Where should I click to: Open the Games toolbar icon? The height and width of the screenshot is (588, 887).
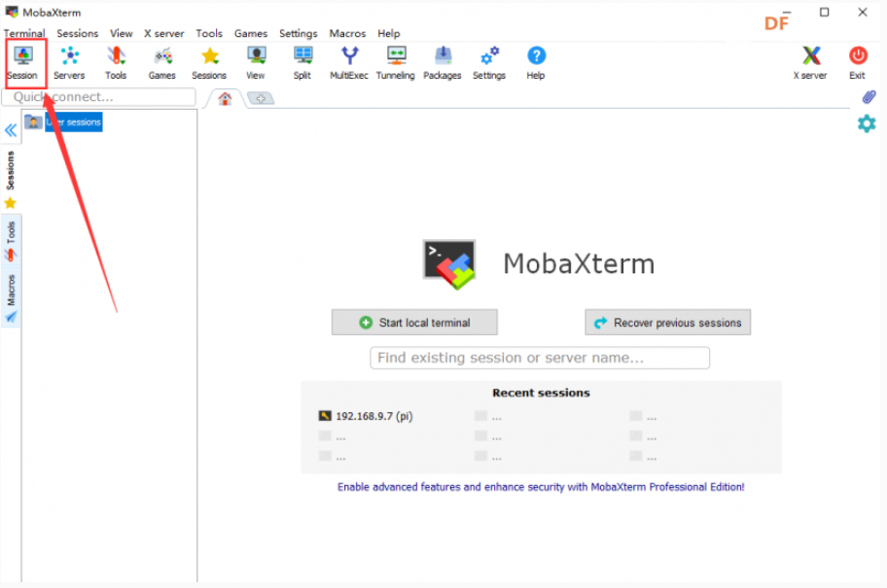click(x=162, y=63)
